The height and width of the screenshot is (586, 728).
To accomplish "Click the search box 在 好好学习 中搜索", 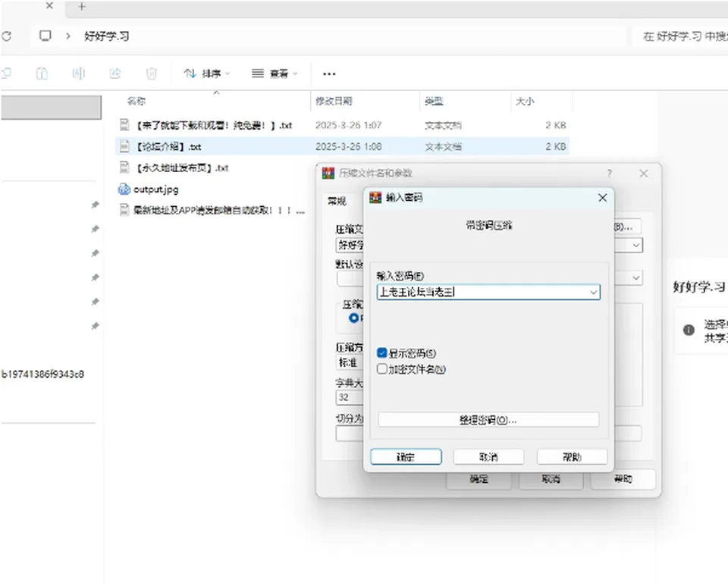I will tap(680, 36).
